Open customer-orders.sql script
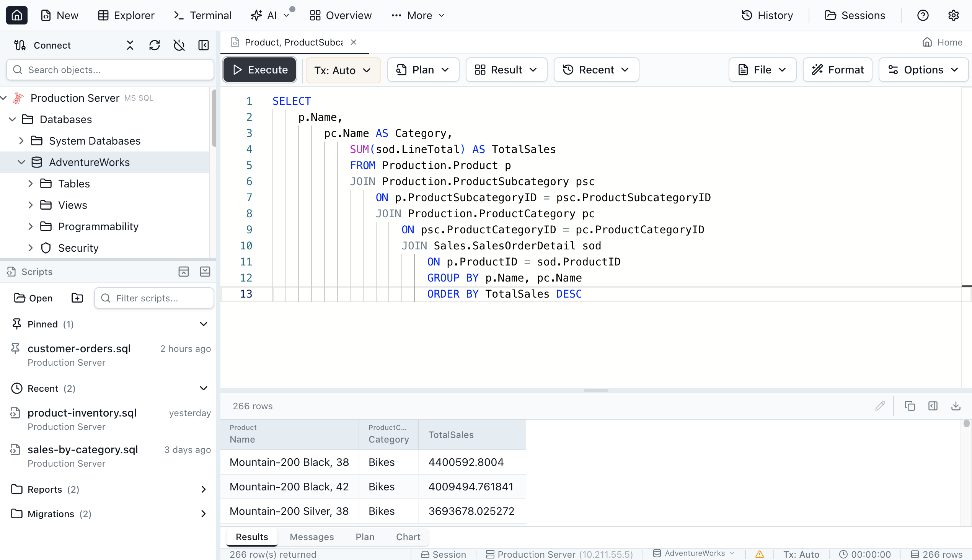The height and width of the screenshot is (560, 972). (79, 348)
